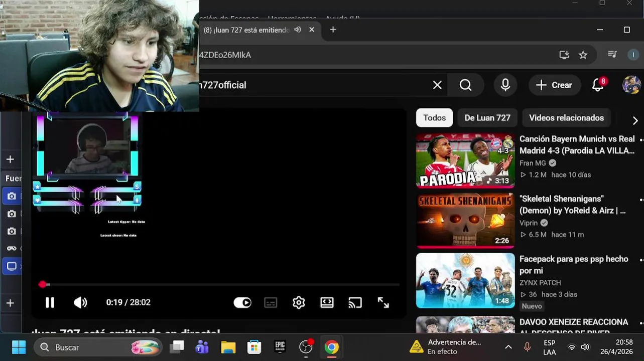The image size is (644, 361).
Task: Open video settings gear
Action: pyautogui.click(x=299, y=302)
